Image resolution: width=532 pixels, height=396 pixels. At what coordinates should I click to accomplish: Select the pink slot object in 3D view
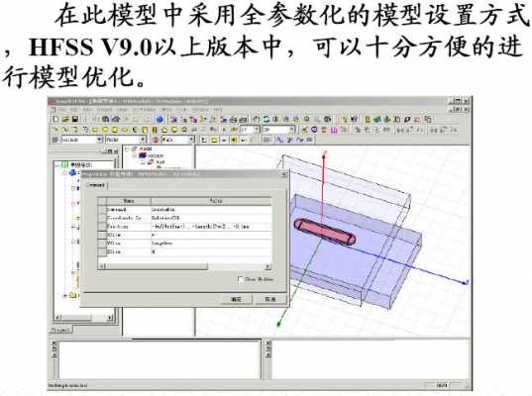(324, 232)
